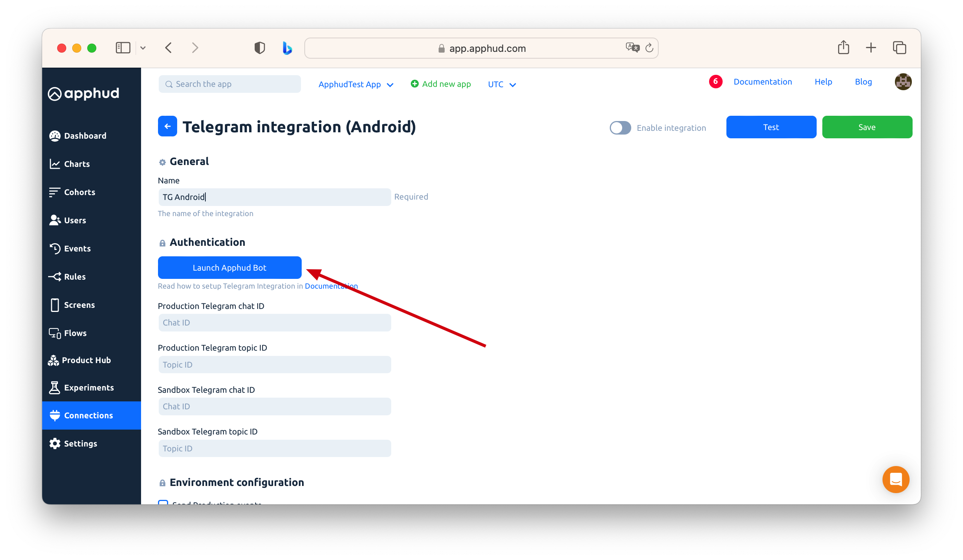Add a new app
Viewport: 963px width, 560px height.
(440, 84)
